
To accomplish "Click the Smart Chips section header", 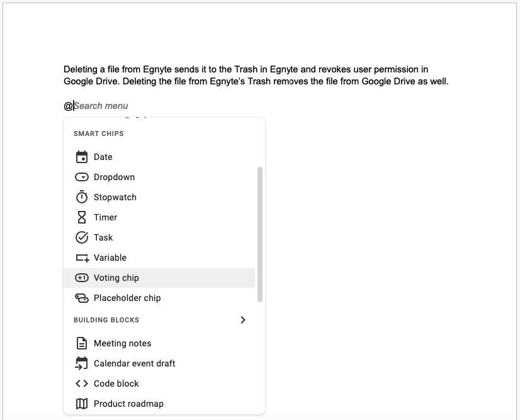I will [x=98, y=133].
